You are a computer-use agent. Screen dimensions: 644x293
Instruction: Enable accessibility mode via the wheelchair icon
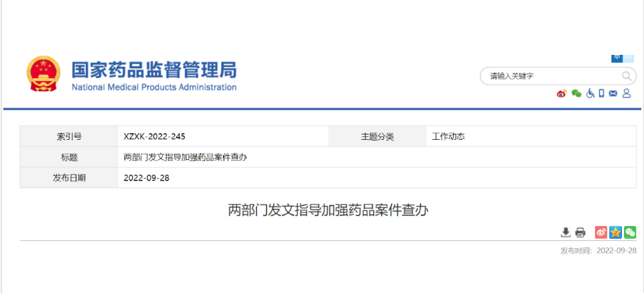590,94
